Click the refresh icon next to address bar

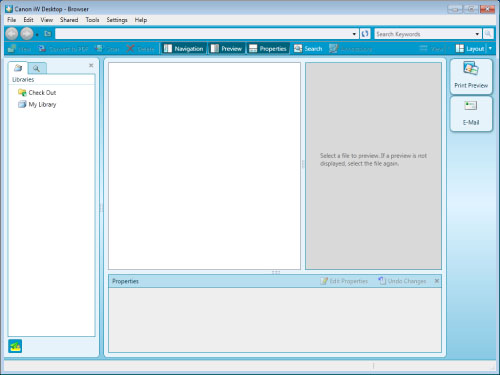[365, 34]
